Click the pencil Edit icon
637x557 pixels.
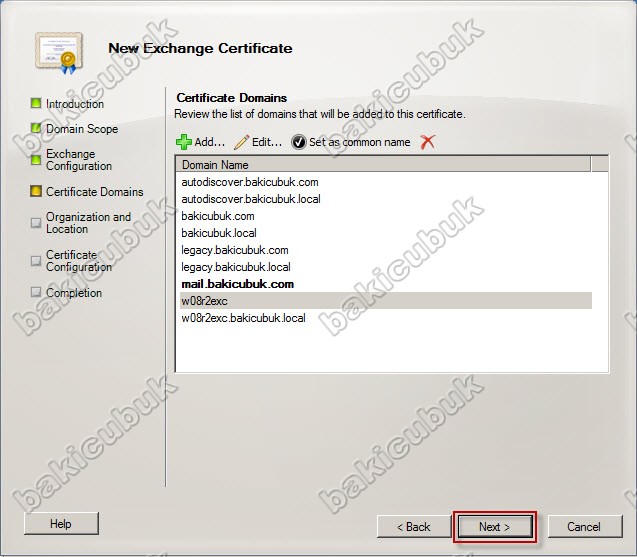coord(242,142)
